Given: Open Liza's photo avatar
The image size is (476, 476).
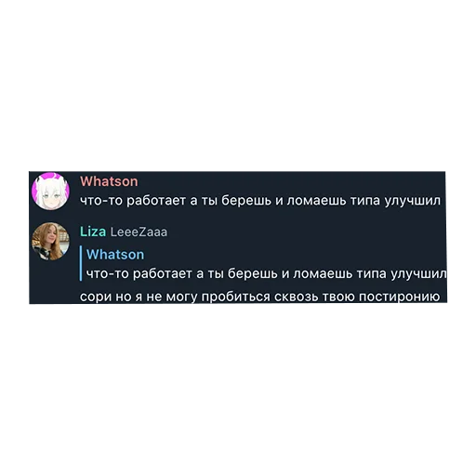Looking at the screenshot, I should pos(51,241).
